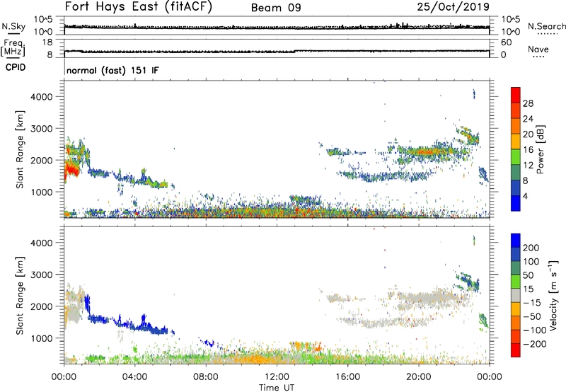Image resolution: width=566 pixels, height=392 pixels.
Task: Click the '16:00' time axis tick label
Action: click(347, 377)
